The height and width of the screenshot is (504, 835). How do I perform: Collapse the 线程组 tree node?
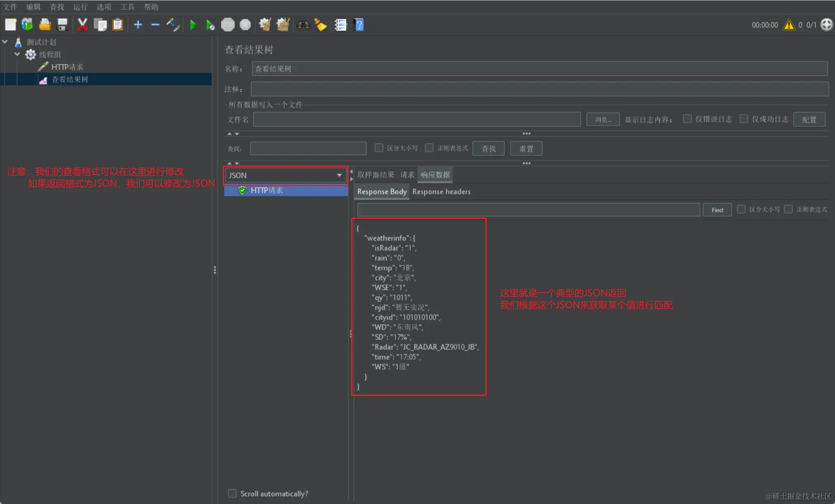pos(17,54)
